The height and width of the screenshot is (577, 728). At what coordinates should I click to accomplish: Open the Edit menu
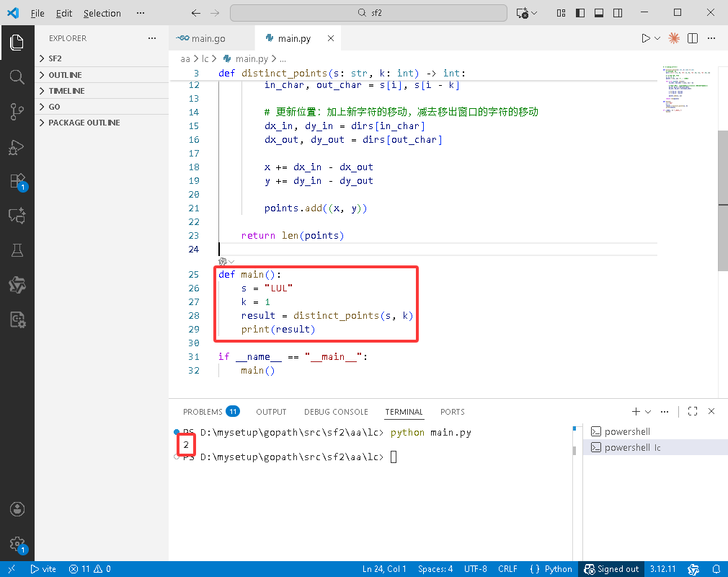click(x=63, y=13)
